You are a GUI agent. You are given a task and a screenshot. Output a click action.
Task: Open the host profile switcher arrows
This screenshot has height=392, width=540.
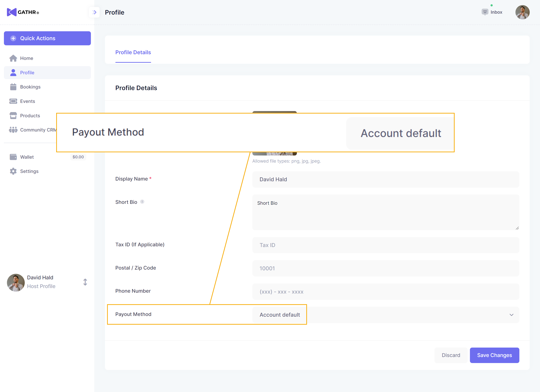point(85,282)
